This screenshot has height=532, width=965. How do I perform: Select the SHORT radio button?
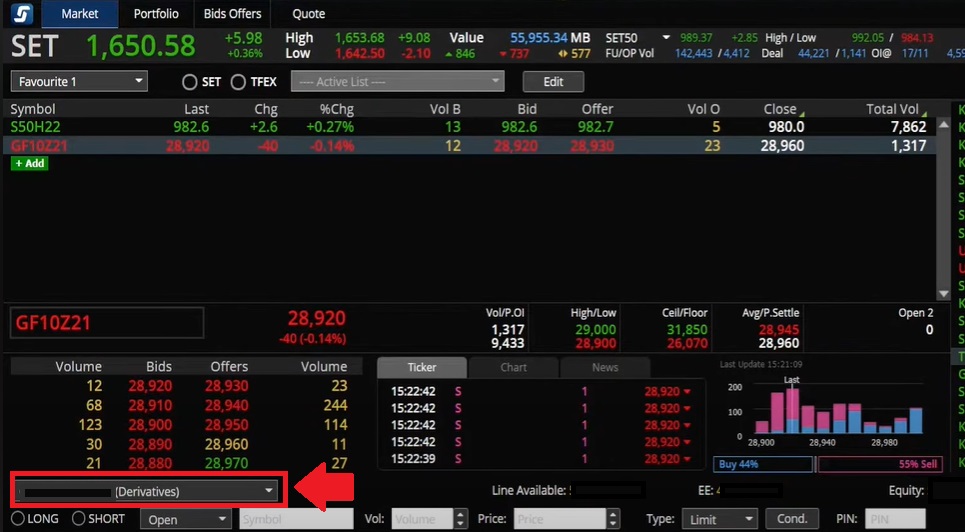point(78,518)
